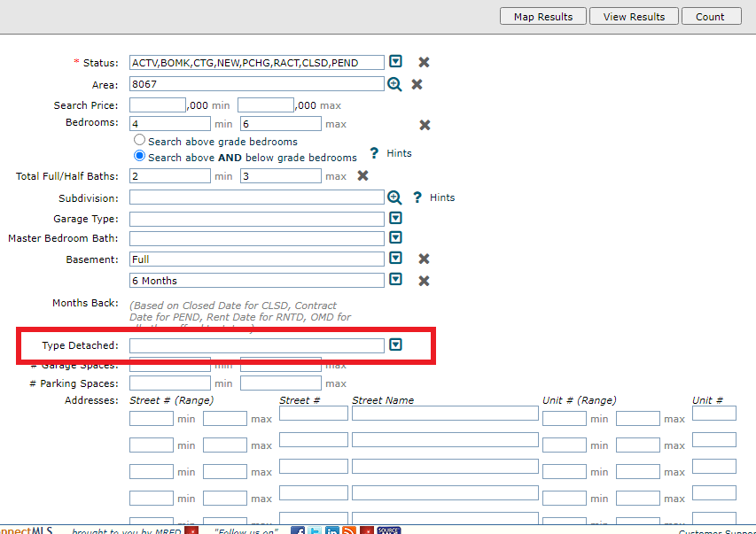Click the top-row Unit # Range max field
Screen dimensions: 756x534
638,418
